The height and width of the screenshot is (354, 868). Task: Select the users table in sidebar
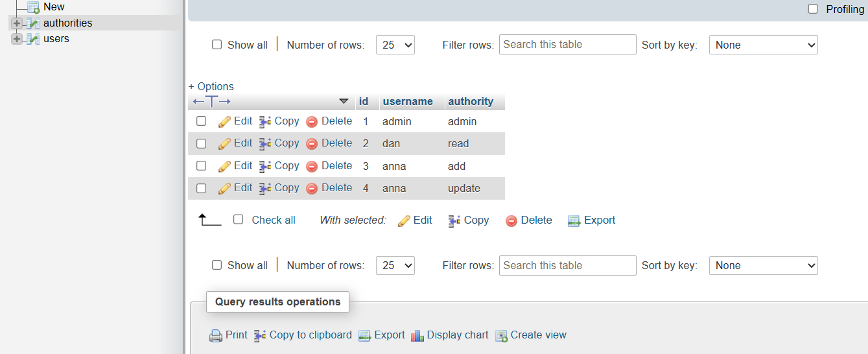point(56,39)
